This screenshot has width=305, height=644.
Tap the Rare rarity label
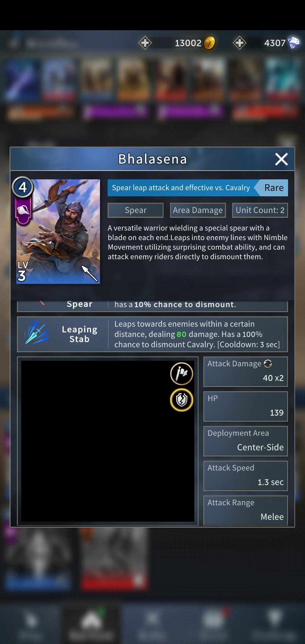274,188
